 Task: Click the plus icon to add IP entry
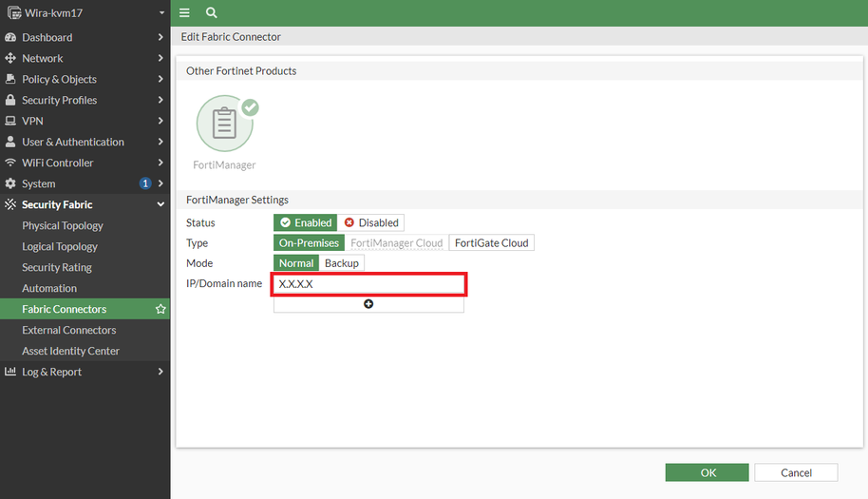pyautogui.click(x=368, y=304)
